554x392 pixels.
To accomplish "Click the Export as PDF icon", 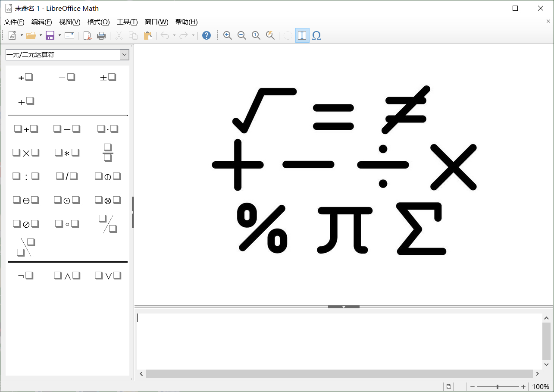I will point(87,36).
